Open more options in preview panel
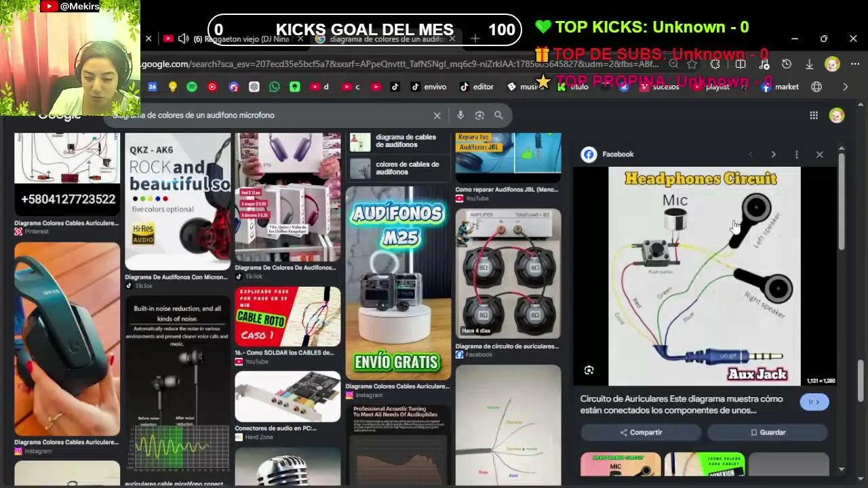Screen dimensions: 868x488 point(796,155)
